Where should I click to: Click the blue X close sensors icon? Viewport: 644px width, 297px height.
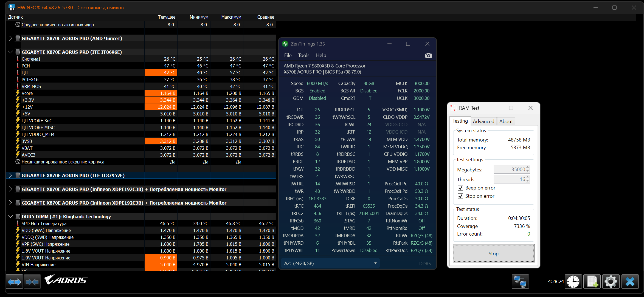click(x=630, y=282)
